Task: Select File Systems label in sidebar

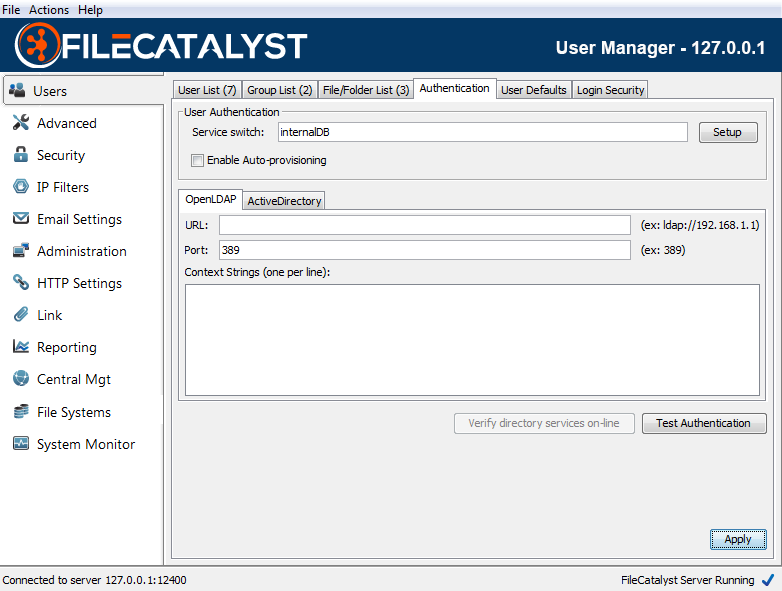Action: point(74,412)
